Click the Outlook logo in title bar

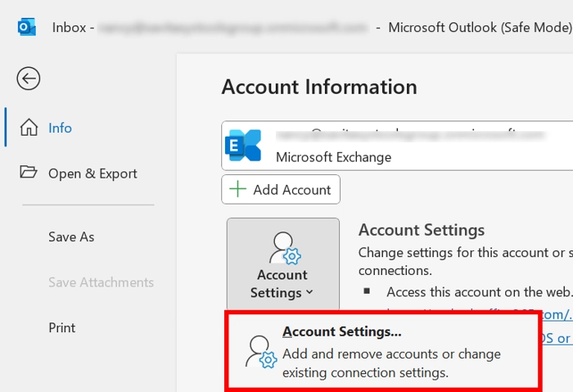[x=26, y=27]
